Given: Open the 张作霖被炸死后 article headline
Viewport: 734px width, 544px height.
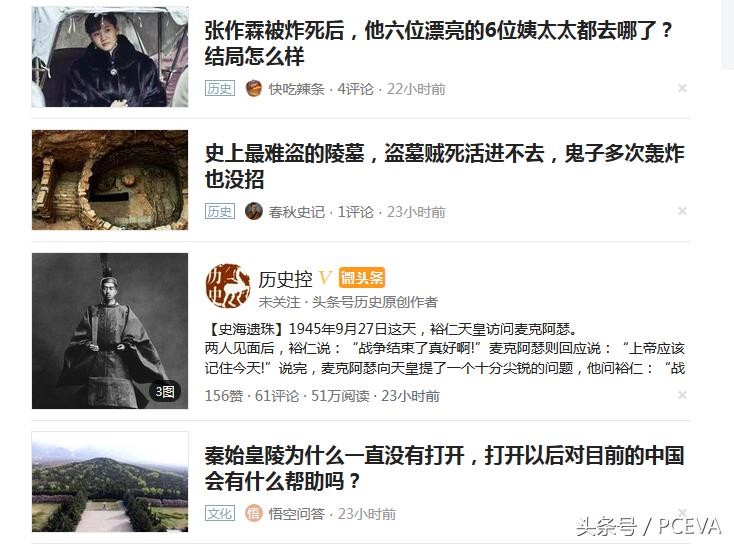Looking at the screenshot, I should tap(439, 44).
